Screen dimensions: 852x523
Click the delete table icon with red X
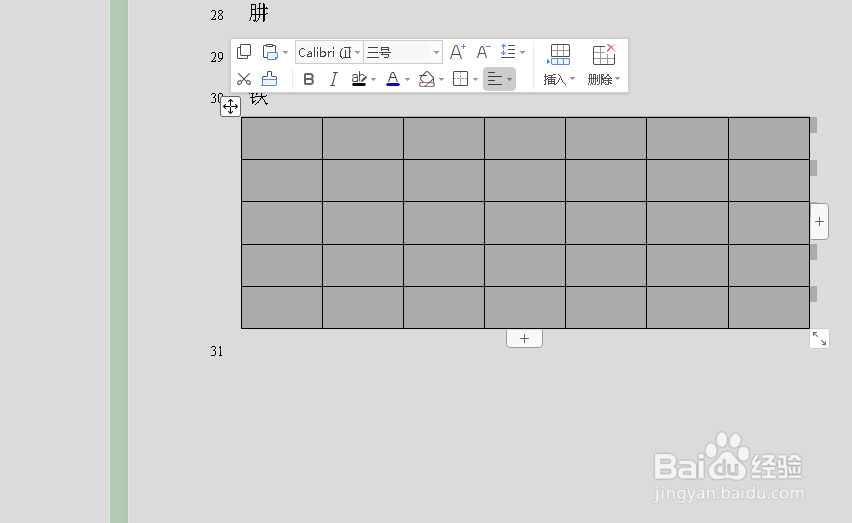point(604,55)
